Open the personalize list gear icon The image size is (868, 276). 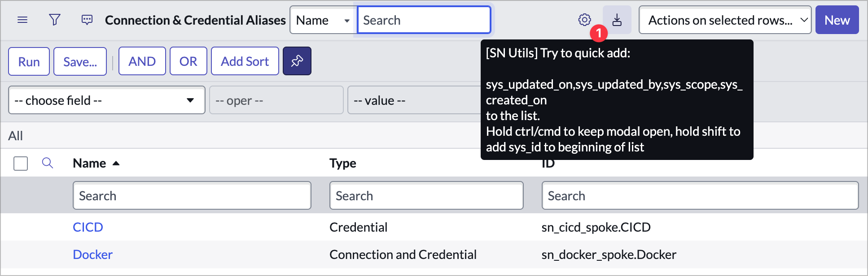point(584,20)
